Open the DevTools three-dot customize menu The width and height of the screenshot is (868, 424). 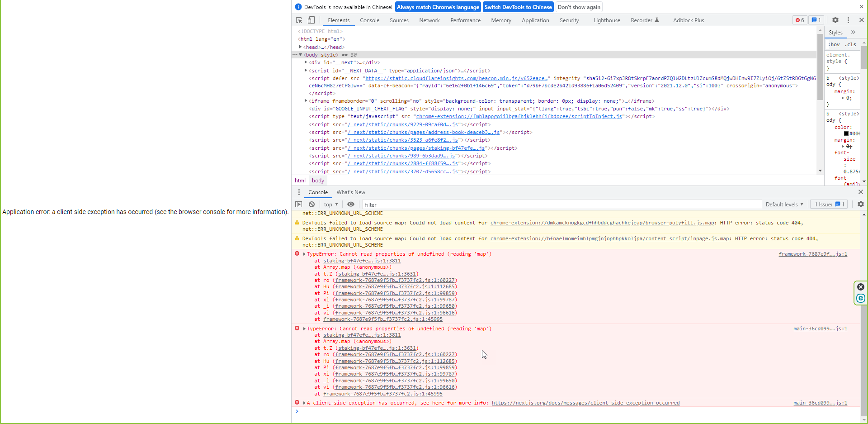(x=848, y=20)
